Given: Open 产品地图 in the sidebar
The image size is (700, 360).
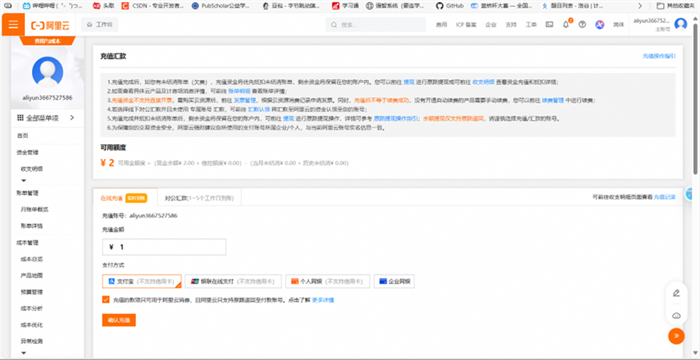Looking at the screenshot, I should pyautogui.click(x=32, y=276).
